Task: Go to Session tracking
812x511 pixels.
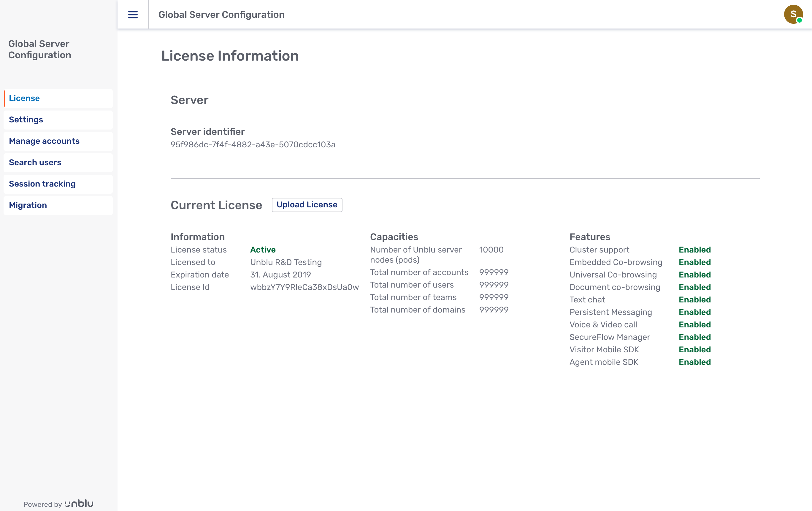Action: (x=42, y=184)
